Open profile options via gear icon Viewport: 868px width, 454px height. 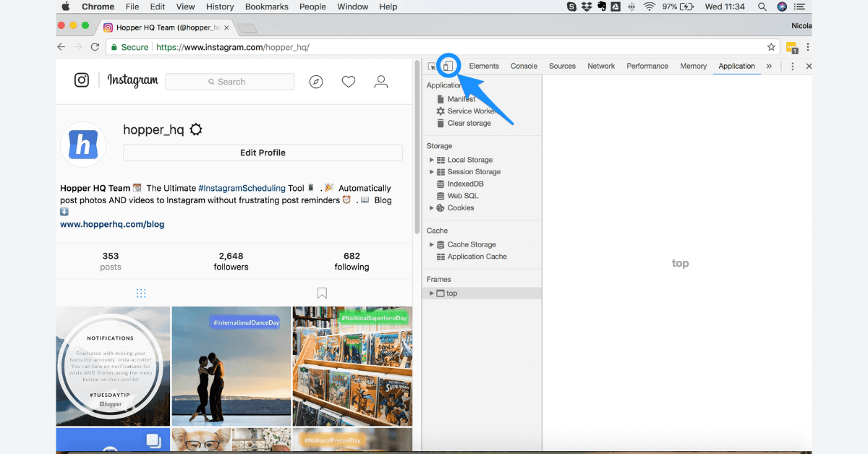pyautogui.click(x=195, y=129)
